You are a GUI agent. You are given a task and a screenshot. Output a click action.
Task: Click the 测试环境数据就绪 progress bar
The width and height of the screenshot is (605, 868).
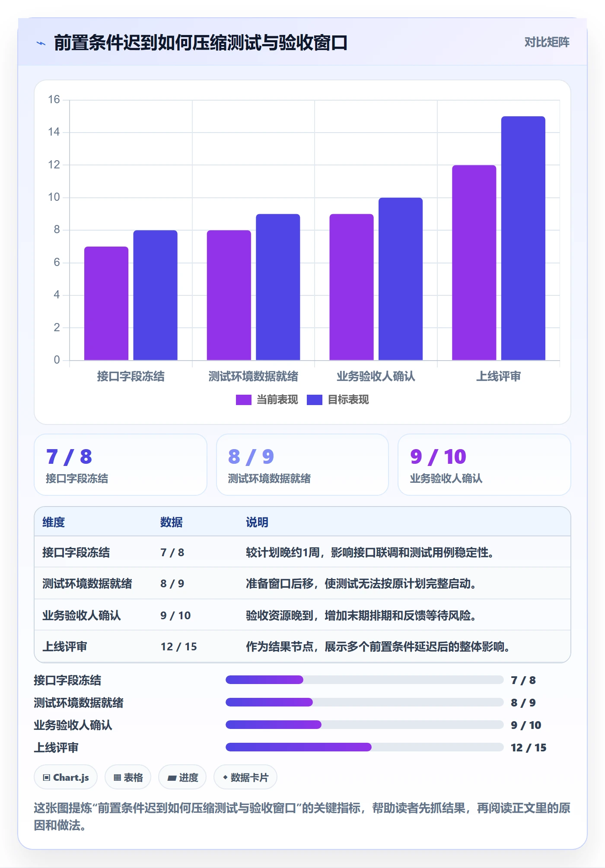pos(364,703)
